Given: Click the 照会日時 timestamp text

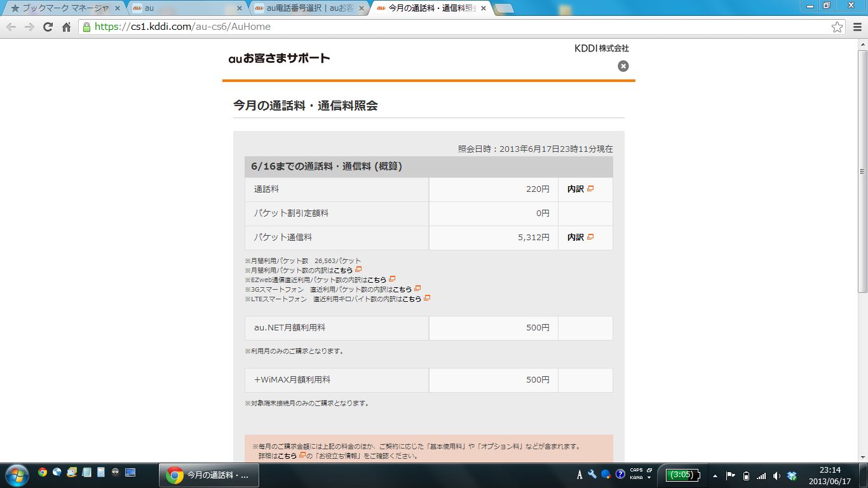Looking at the screenshot, I should (536, 149).
